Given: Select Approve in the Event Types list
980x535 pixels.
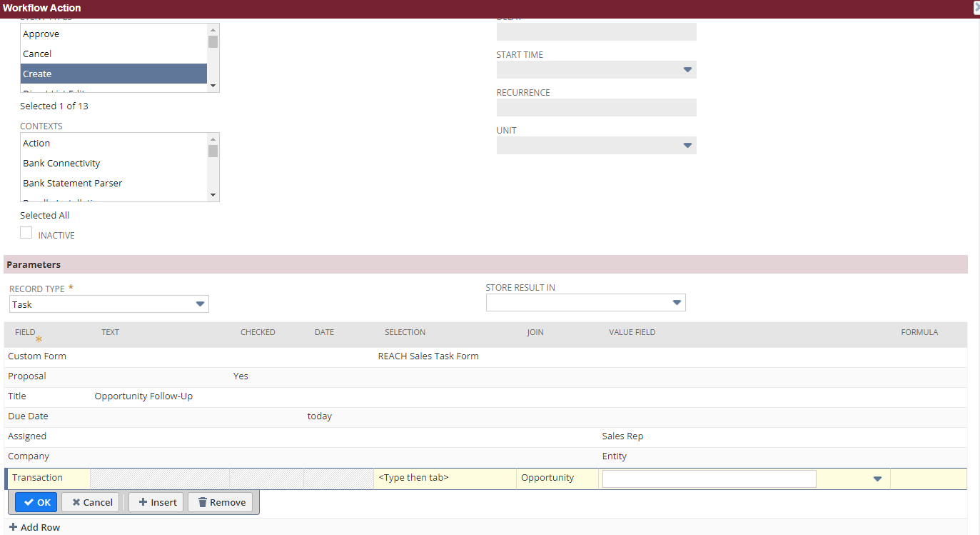Looking at the screenshot, I should (41, 34).
